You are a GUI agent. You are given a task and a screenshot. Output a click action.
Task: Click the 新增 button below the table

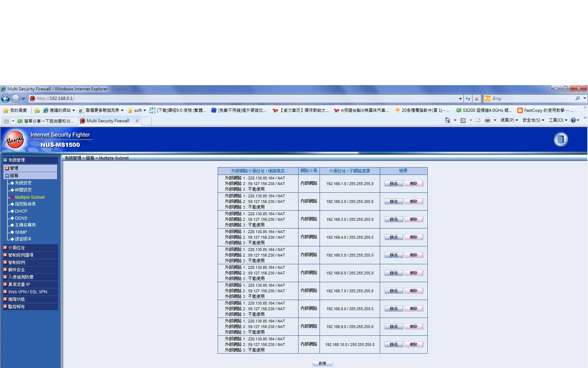[322, 363]
